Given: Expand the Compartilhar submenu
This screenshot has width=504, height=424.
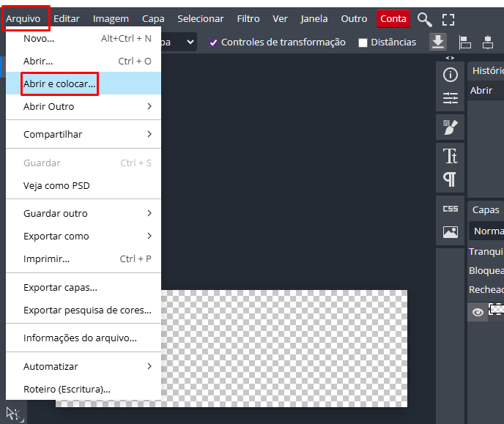Looking at the screenshot, I should (x=84, y=134).
